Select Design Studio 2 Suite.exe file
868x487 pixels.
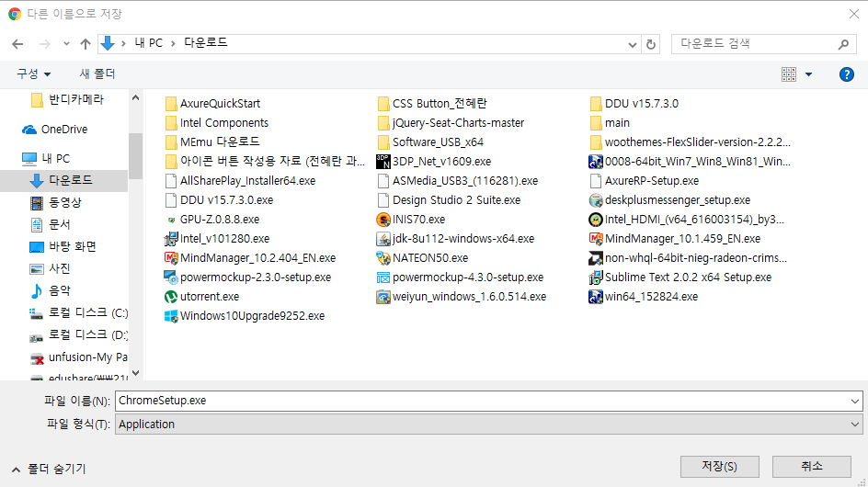tap(449, 200)
